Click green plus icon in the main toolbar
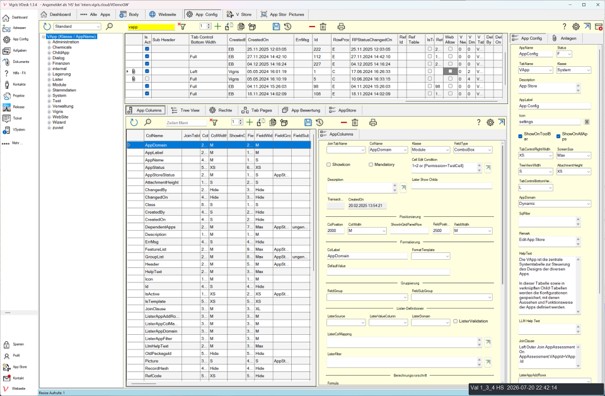605x396 pixels. tap(218, 27)
